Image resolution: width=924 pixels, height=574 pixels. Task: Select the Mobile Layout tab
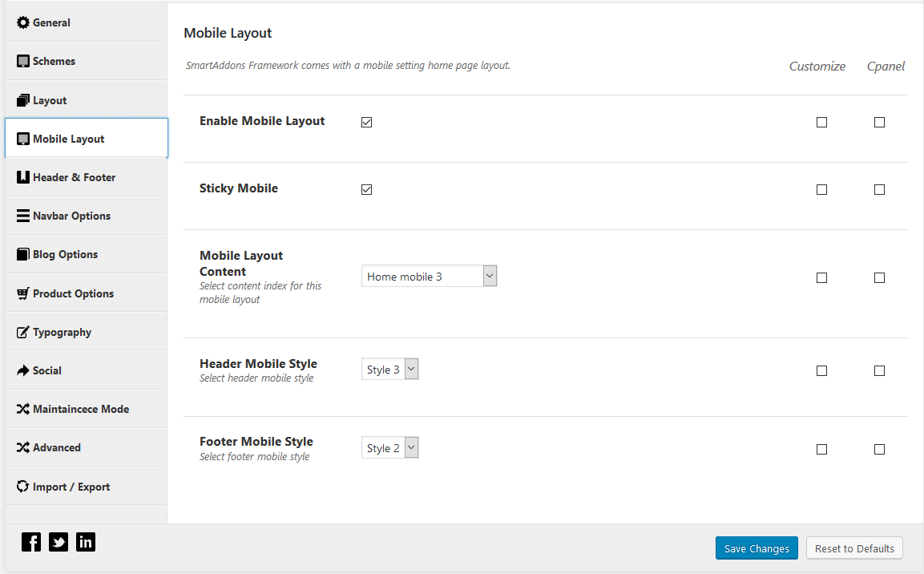click(x=86, y=139)
